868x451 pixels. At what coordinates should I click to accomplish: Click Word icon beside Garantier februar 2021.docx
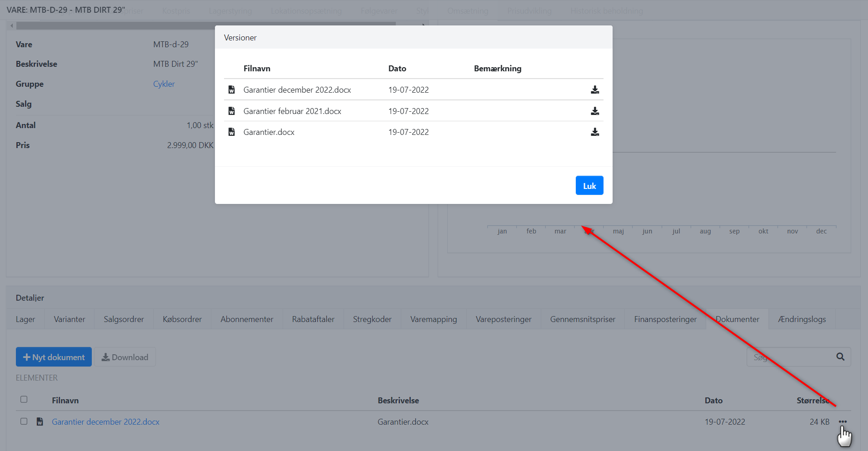(232, 111)
